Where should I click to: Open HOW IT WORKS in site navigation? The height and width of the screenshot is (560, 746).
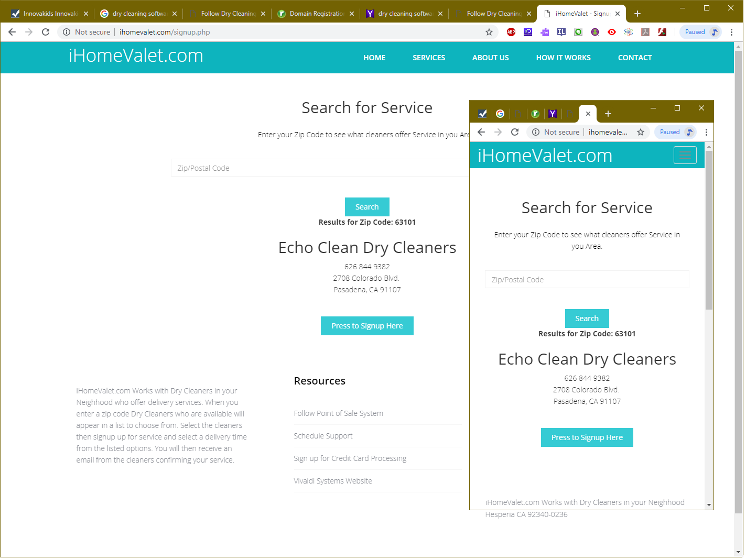(x=564, y=58)
